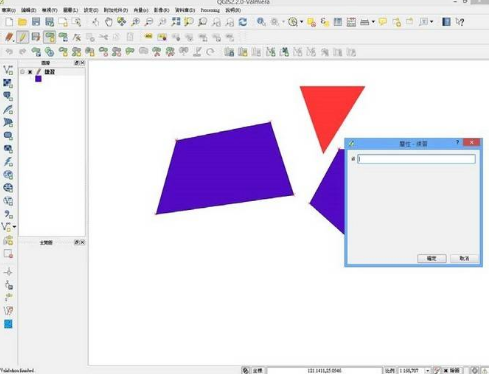Image resolution: width=492 pixels, height=374 pixels.
Task: Open the scale dropdown in the status bar
Action: pyautogui.click(x=428, y=370)
